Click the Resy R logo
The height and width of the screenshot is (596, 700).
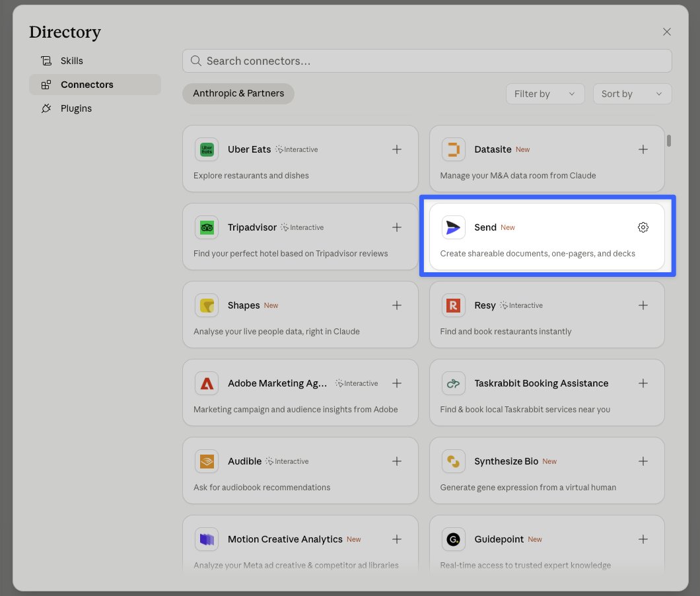pos(453,305)
